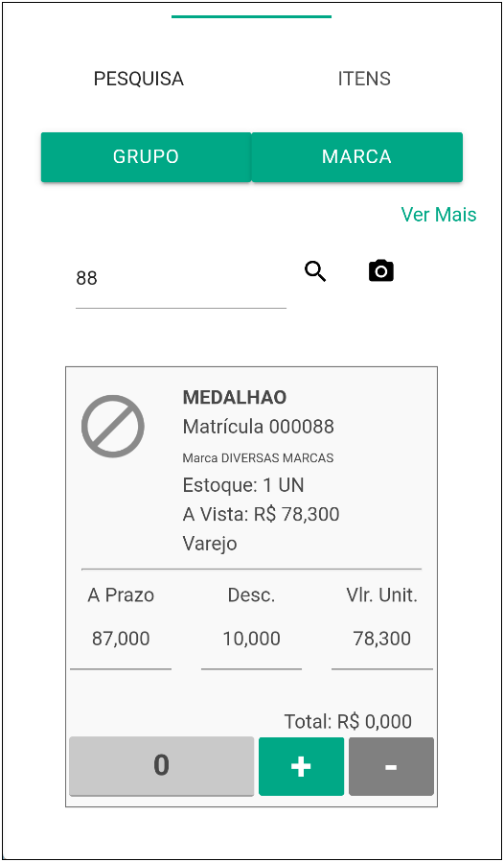504x862 pixels.
Task: Switch to the ITENS tab
Action: click(x=364, y=79)
